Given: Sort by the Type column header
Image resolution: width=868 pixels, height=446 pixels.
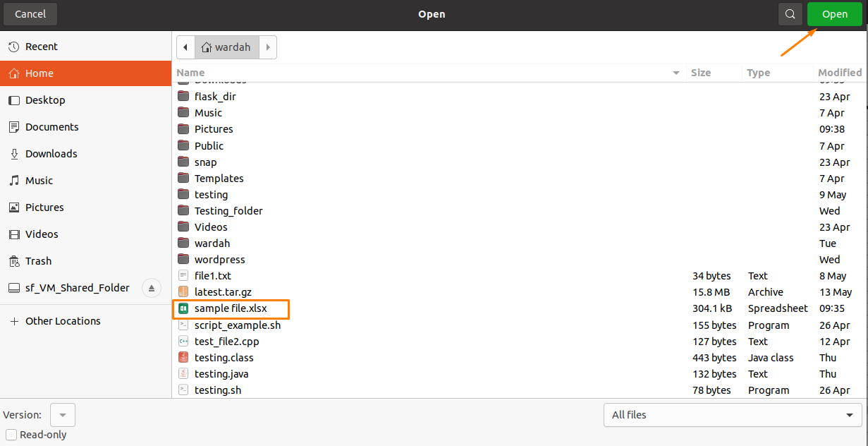Looking at the screenshot, I should [x=777, y=73].
